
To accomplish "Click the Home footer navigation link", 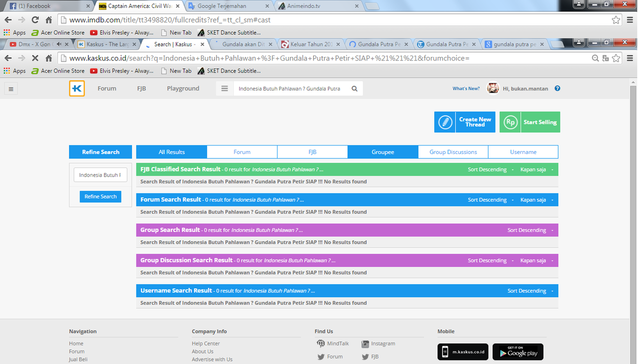I will (x=76, y=343).
